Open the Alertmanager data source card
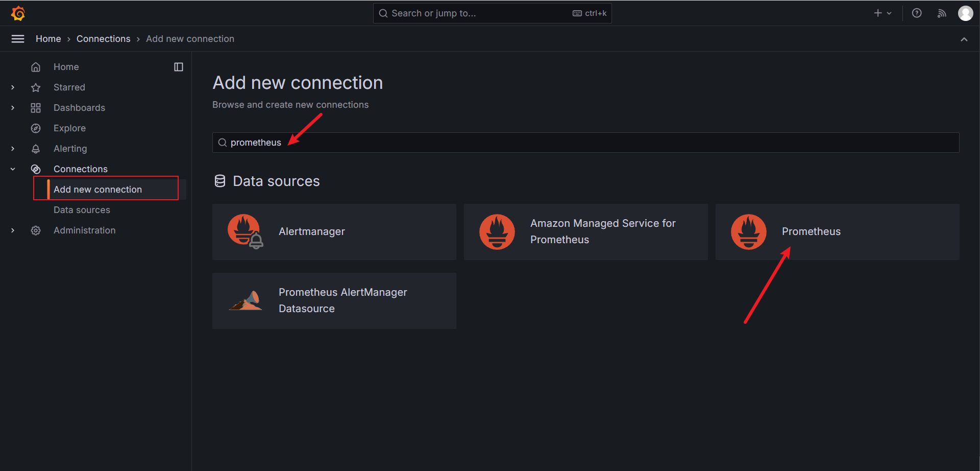The height and width of the screenshot is (471, 980). tap(334, 232)
